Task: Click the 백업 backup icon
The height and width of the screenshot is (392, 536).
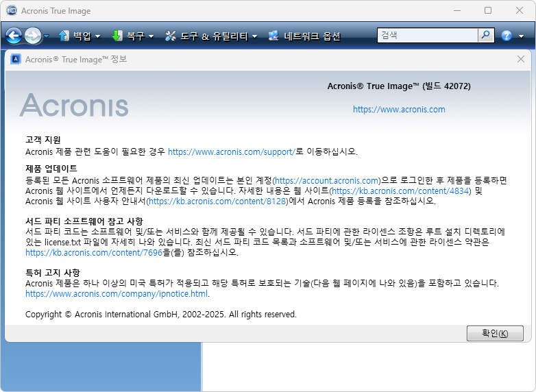Action: tap(64, 36)
